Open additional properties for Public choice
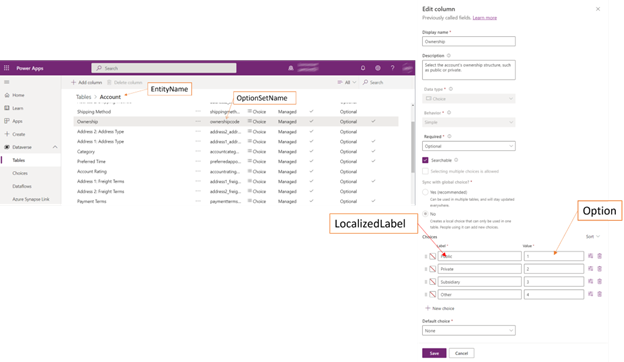624x362 pixels. click(x=591, y=256)
